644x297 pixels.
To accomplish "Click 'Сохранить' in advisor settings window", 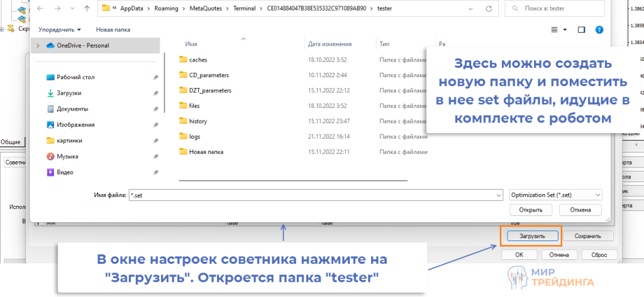I will pos(588,236).
